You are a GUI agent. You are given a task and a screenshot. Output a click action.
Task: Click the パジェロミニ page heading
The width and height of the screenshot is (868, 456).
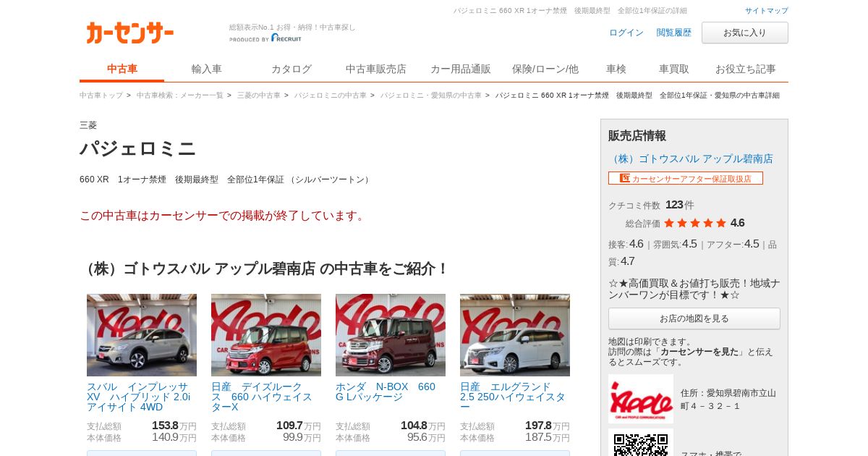[137, 148]
